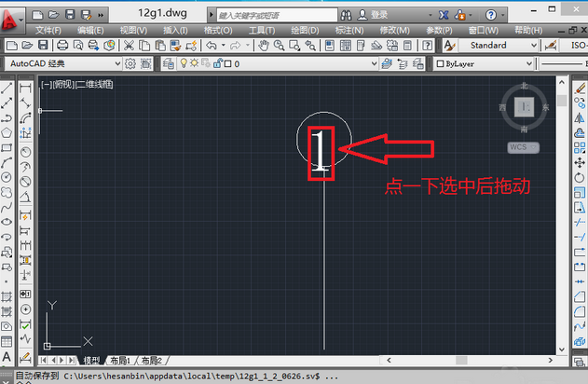Click the Plot printer icon
The height and width of the screenshot is (384, 588).
[62, 46]
